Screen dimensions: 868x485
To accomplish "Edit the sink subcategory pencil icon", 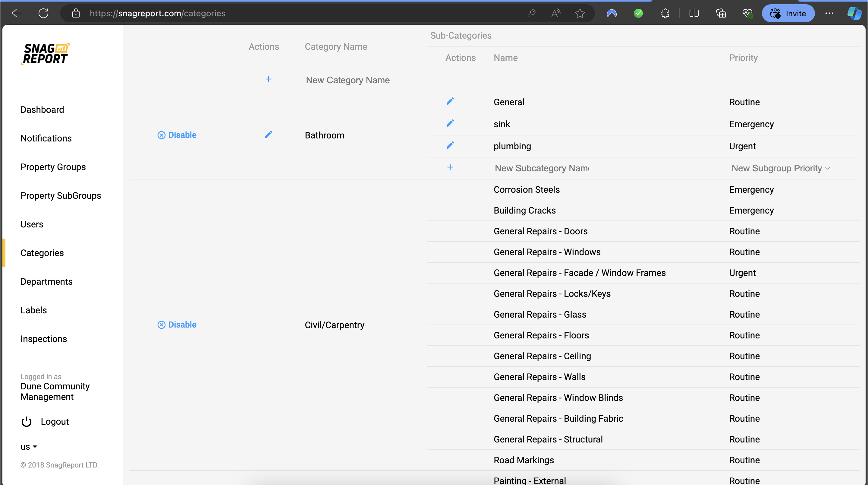I will click(450, 123).
